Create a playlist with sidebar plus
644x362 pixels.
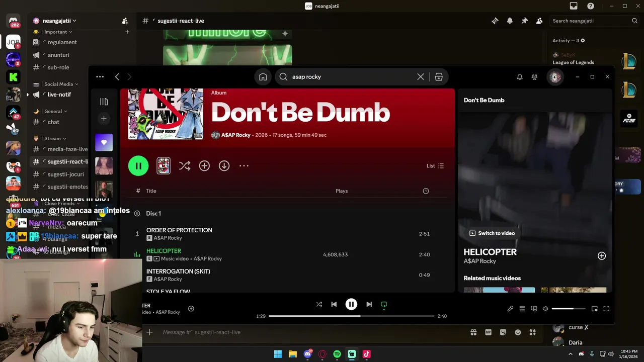pyautogui.click(x=104, y=119)
